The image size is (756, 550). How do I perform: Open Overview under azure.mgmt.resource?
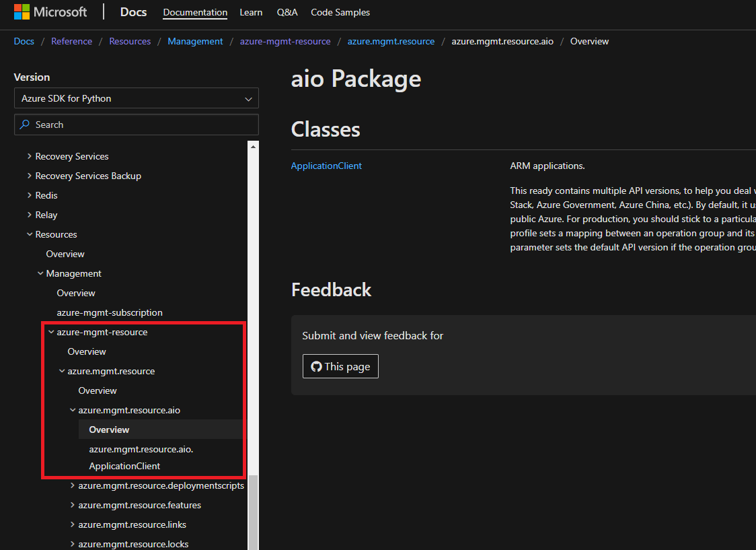point(98,390)
